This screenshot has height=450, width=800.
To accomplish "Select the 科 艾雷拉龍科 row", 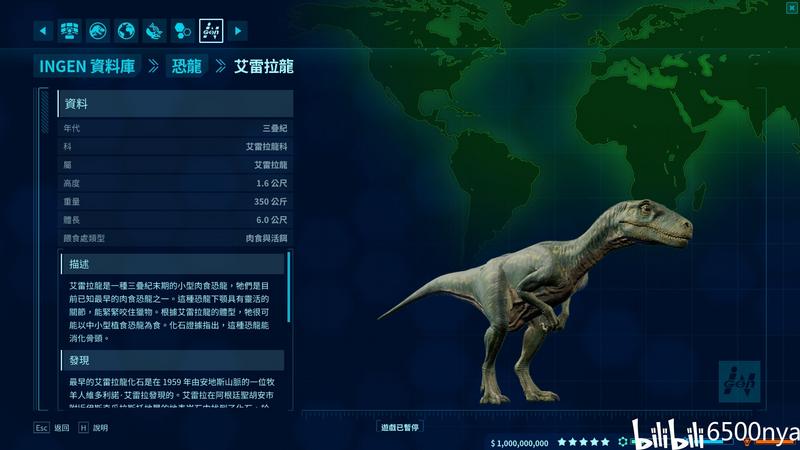I will 175,146.
